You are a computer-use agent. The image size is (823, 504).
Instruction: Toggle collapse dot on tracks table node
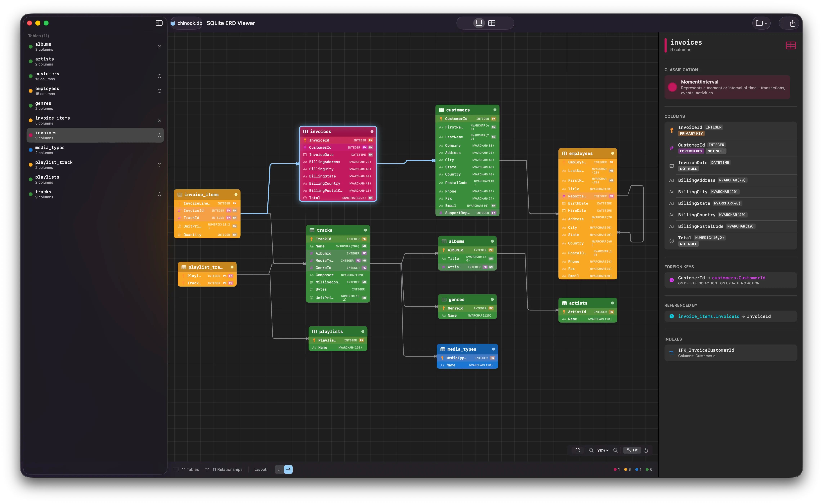pyautogui.click(x=365, y=230)
